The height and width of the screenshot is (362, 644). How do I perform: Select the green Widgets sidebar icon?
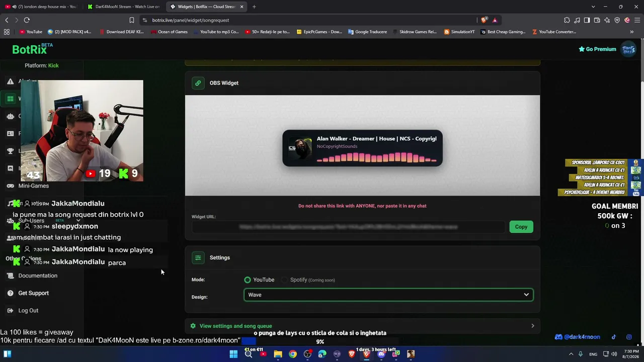click(x=10, y=99)
